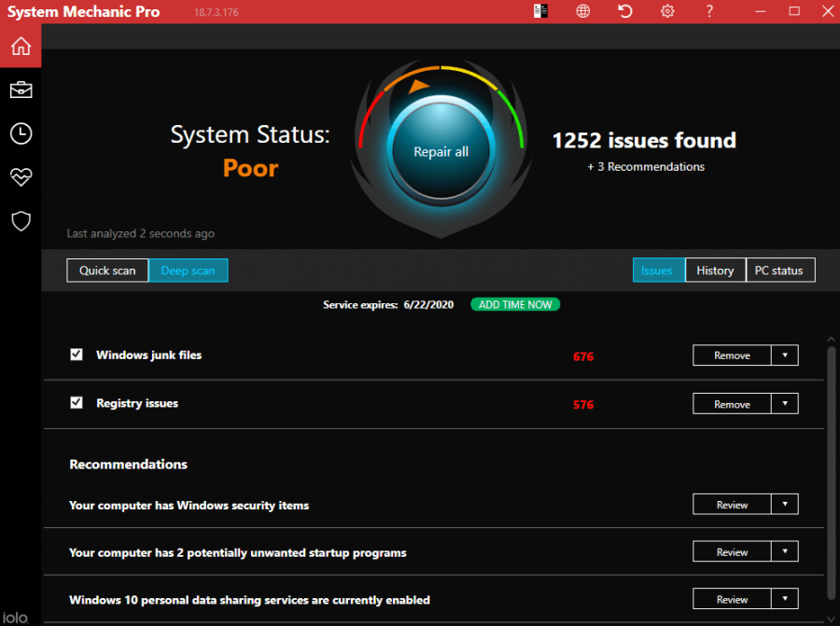This screenshot has width=840, height=626.
Task: Open the Home dashboard sidebar icon
Action: click(21, 46)
